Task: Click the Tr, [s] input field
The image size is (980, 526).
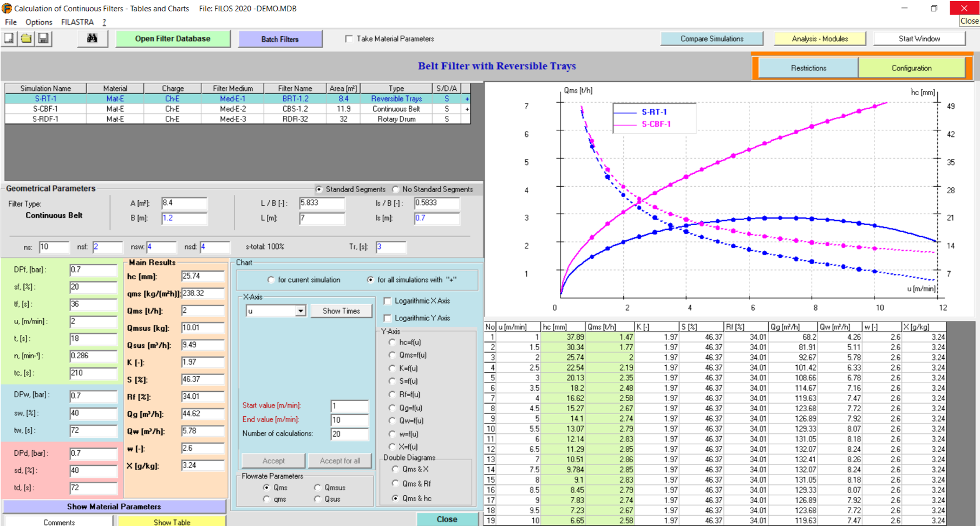Action: click(x=390, y=247)
